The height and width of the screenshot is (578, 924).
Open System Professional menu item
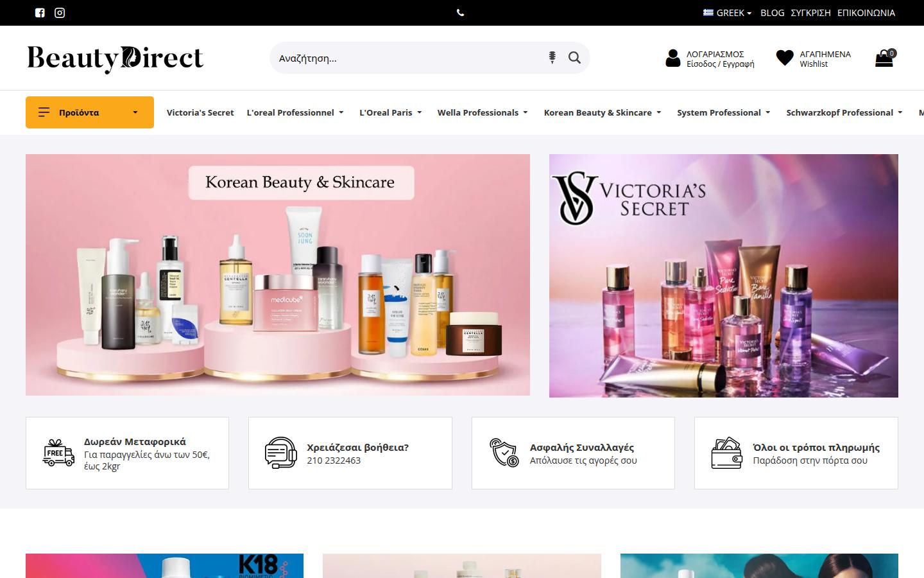tap(719, 112)
